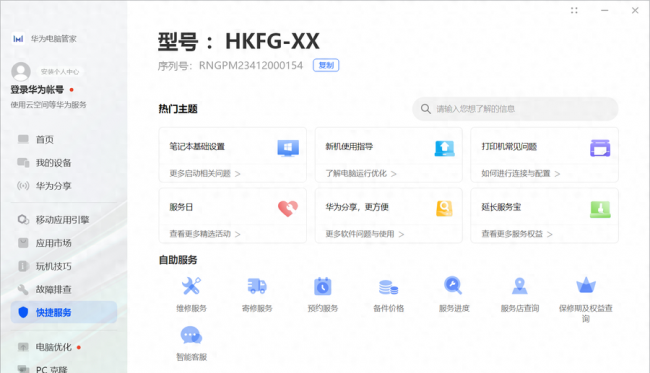The width and height of the screenshot is (650, 373).
Task: Click 登录华为帐号 to sign in
Action: point(37,90)
